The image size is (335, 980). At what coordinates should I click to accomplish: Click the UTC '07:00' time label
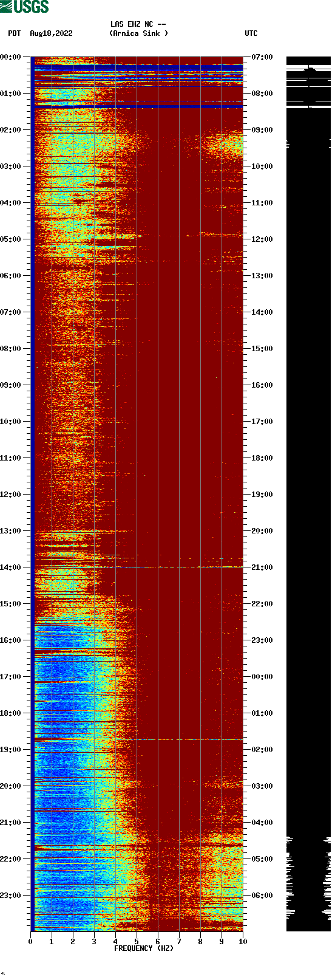click(262, 57)
